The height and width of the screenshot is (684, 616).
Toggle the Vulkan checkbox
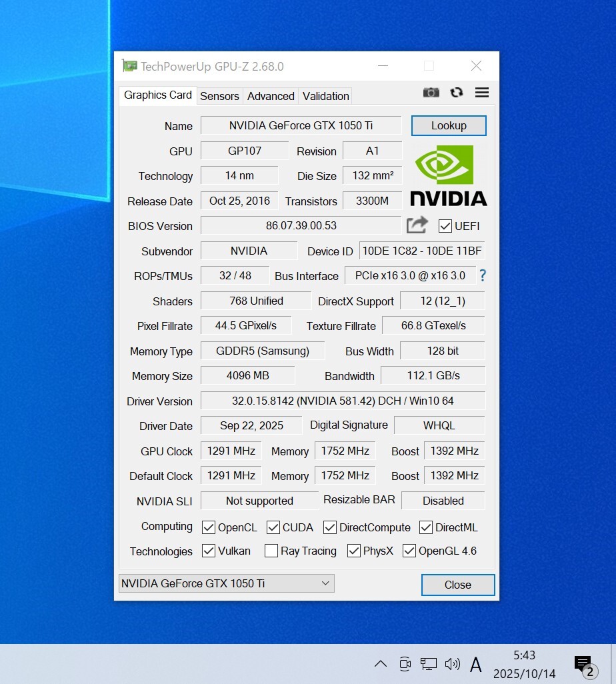click(x=209, y=551)
